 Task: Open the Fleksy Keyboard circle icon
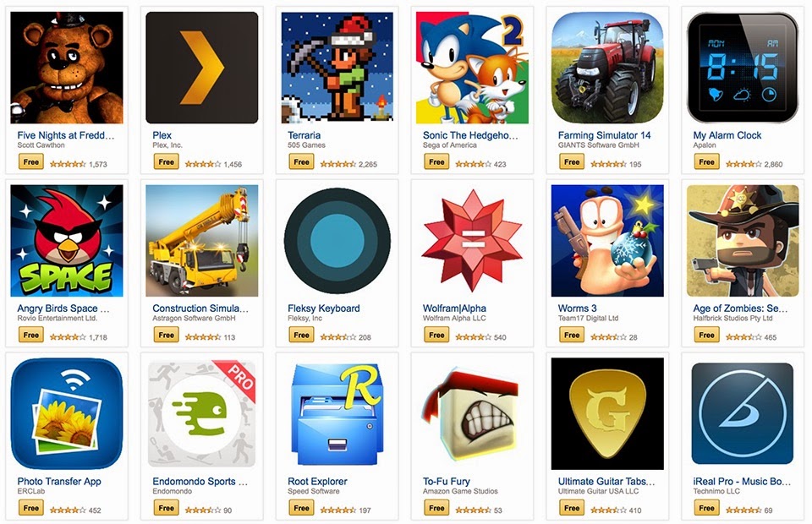coord(337,241)
